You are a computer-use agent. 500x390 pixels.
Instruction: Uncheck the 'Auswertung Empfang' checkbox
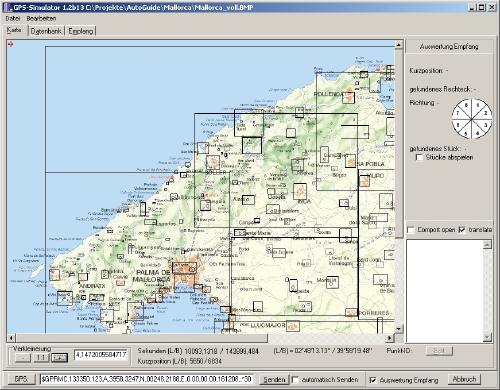(x=373, y=380)
